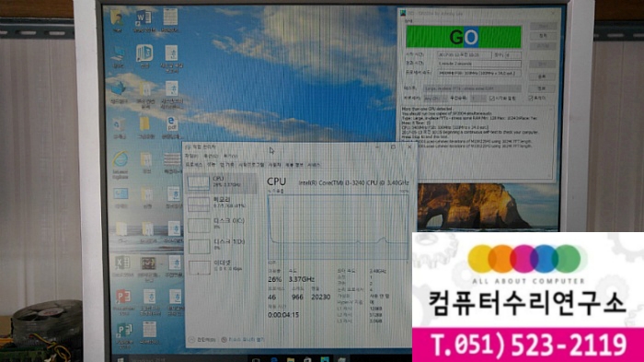
Task: Click 간단히 (fewer details) in Task Manager
Action: coord(202,340)
